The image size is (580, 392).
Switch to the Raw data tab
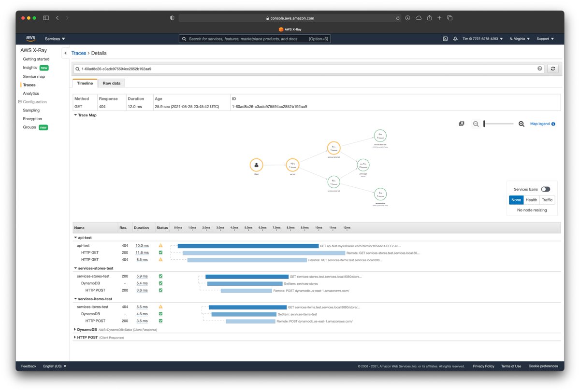(x=111, y=83)
